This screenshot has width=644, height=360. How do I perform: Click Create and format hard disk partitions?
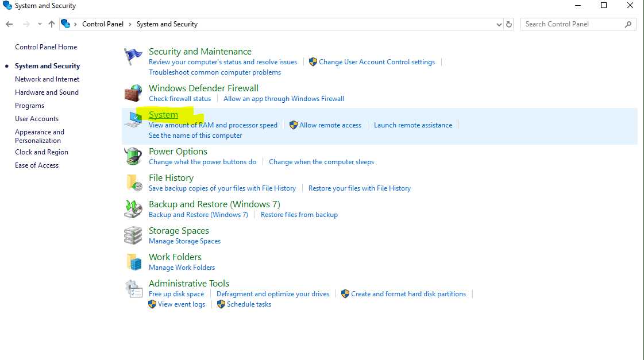[x=408, y=294]
